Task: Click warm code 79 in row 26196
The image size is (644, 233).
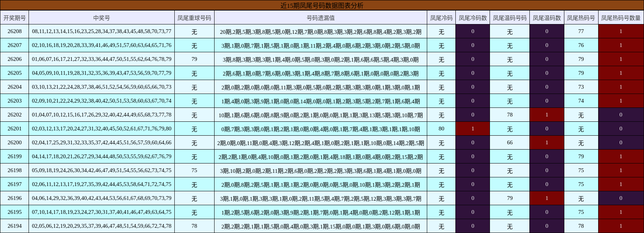Action: coord(509,198)
